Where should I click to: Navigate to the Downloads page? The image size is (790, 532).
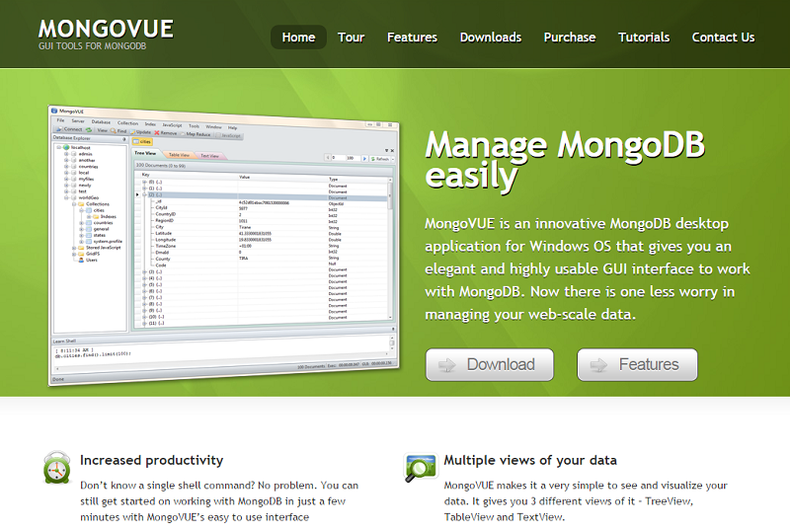coord(490,38)
